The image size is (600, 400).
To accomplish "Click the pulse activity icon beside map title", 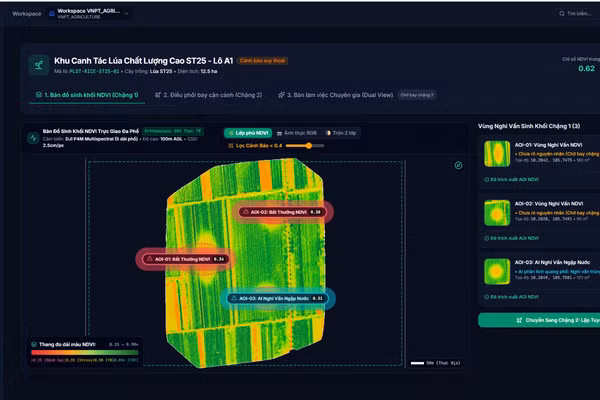I will coord(33,138).
